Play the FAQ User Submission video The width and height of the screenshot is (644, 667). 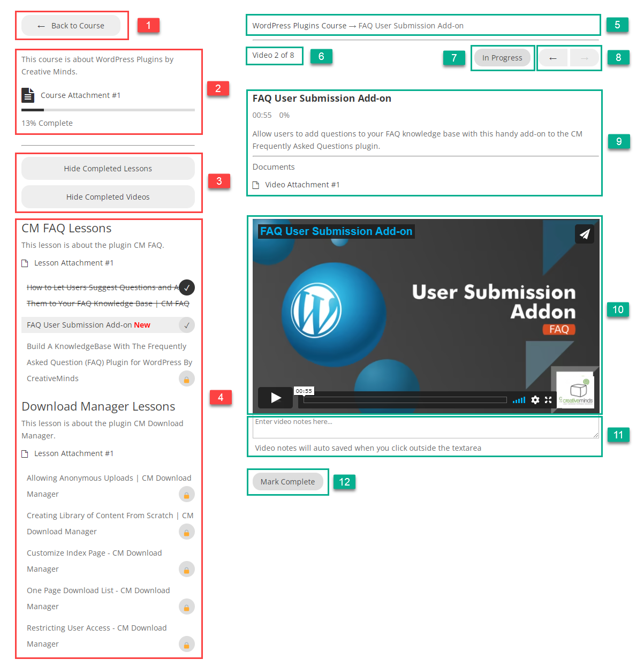[275, 398]
